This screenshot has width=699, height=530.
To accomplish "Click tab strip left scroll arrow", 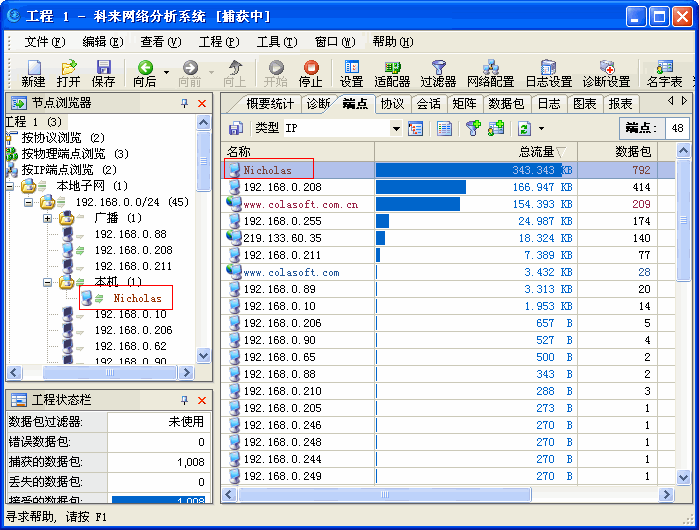I will click(671, 101).
